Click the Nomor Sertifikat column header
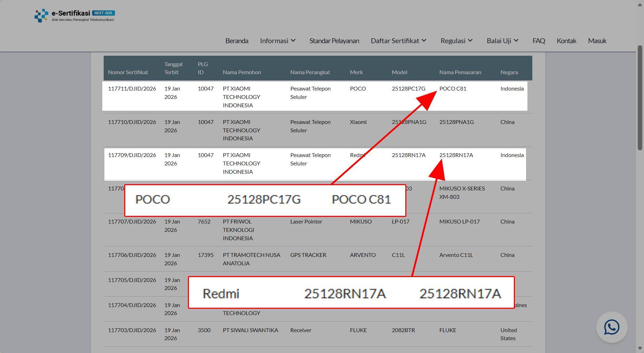 (128, 72)
